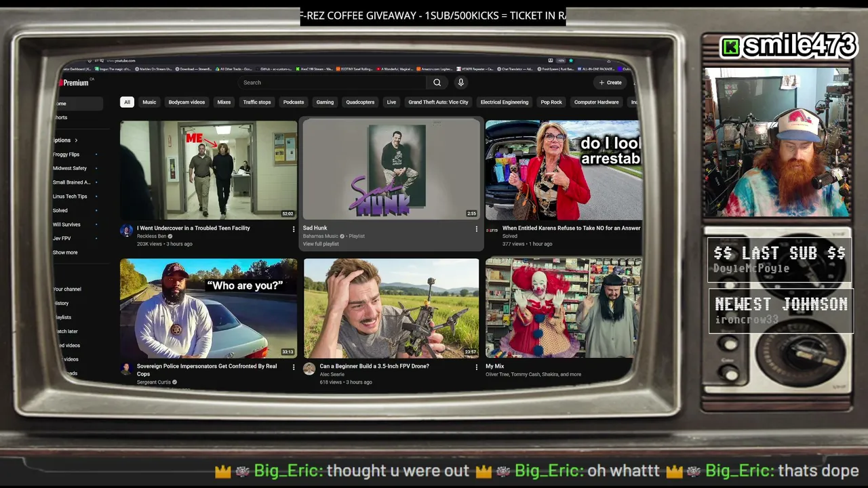
Task: Open the menu for the FPV Drone video
Action: pyautogui.click(x=477, y=367)
